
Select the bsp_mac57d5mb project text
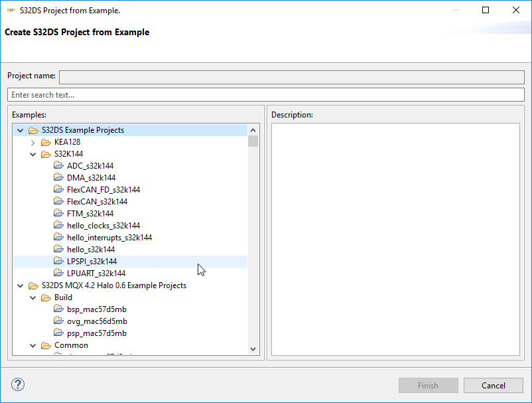97,309
